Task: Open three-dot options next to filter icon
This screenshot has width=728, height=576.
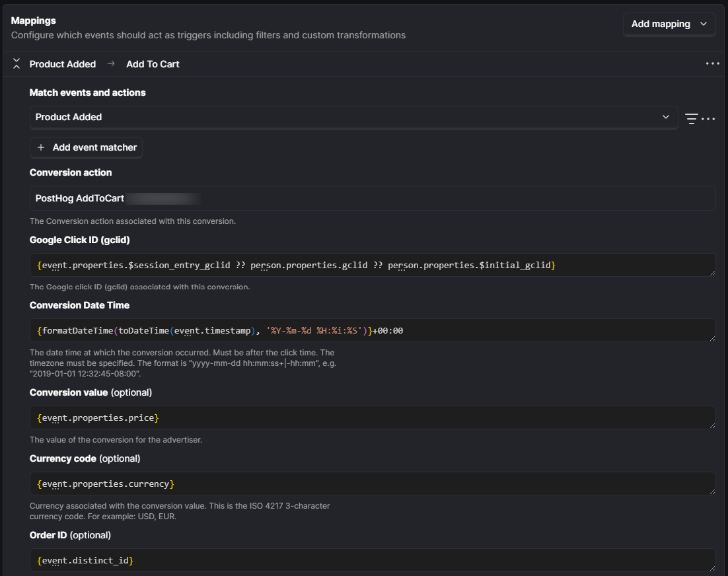Action: click(x=708, y=119)
